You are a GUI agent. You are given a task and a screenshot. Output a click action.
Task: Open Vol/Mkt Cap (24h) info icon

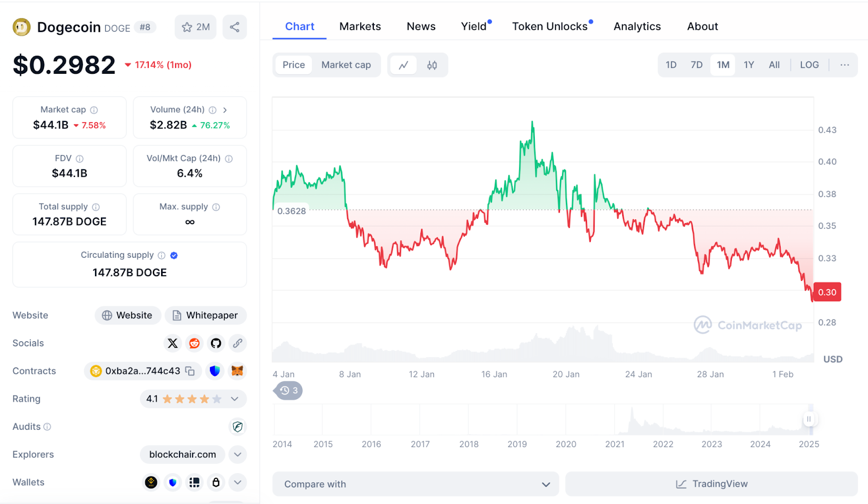point(229,158)
